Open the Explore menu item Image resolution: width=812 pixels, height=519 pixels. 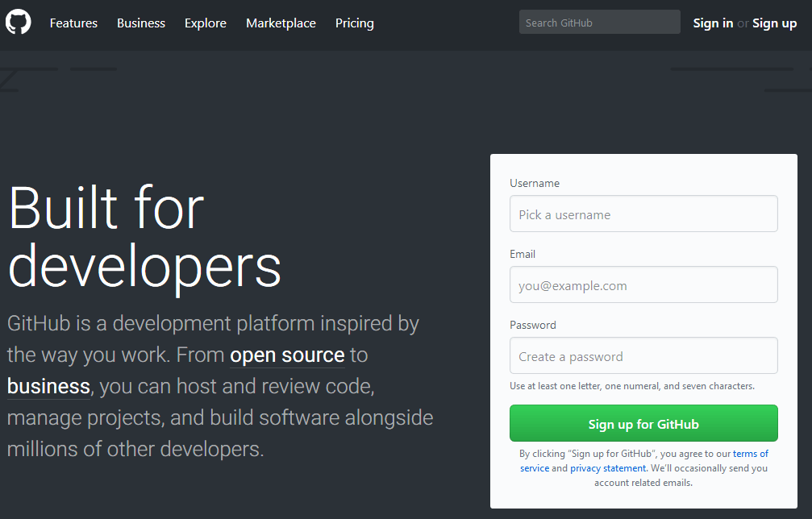(205, 23)
